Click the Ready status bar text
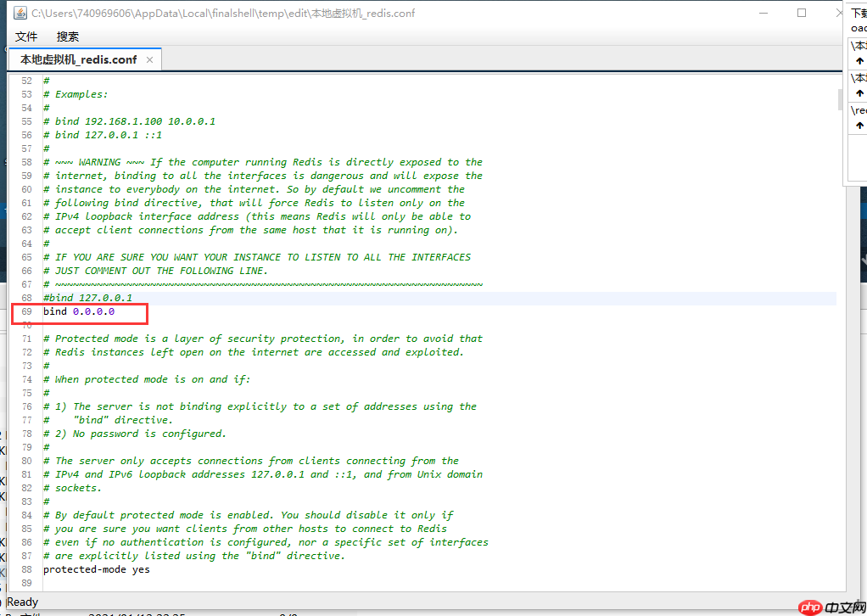The height and width of the screenshot is (616, 867). tap(22, 602)
